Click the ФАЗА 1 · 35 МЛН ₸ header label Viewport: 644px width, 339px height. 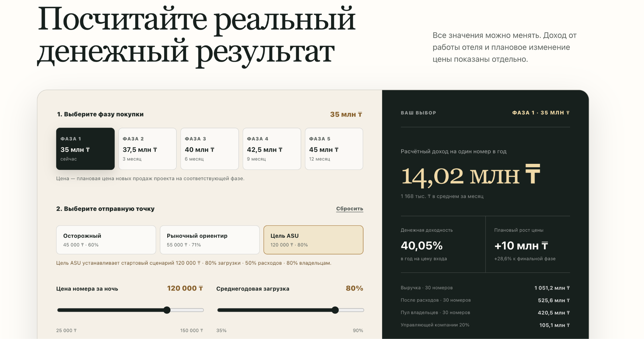coord(541,113)
